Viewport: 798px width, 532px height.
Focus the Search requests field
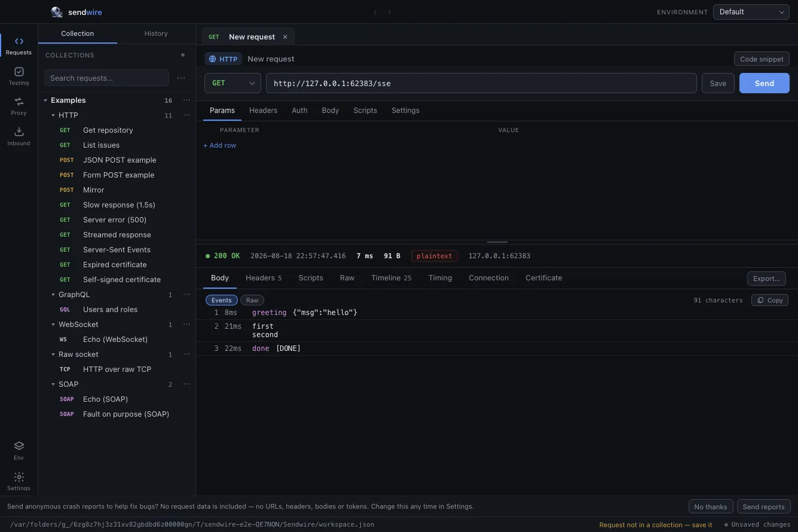(x=106, y=78)
